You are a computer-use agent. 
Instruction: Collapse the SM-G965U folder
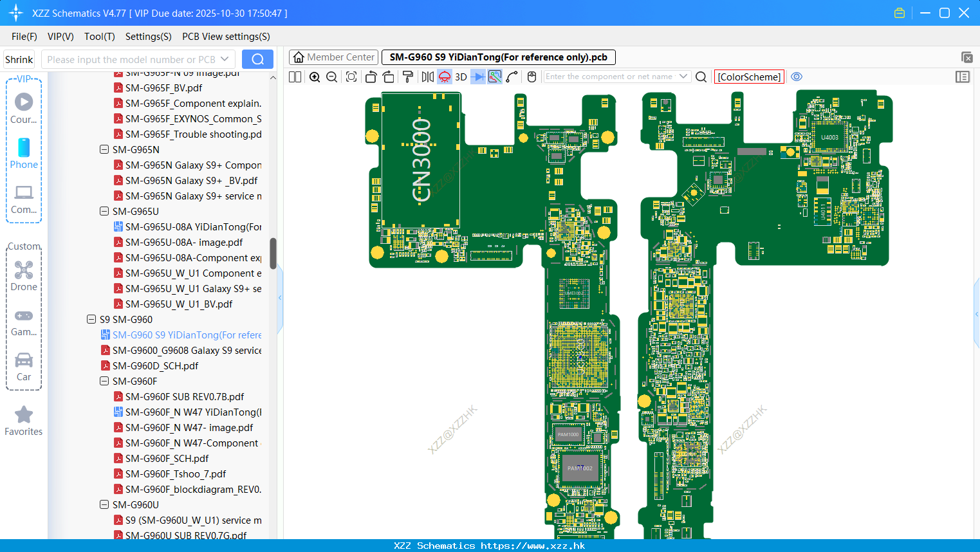(x=104, y=211)
